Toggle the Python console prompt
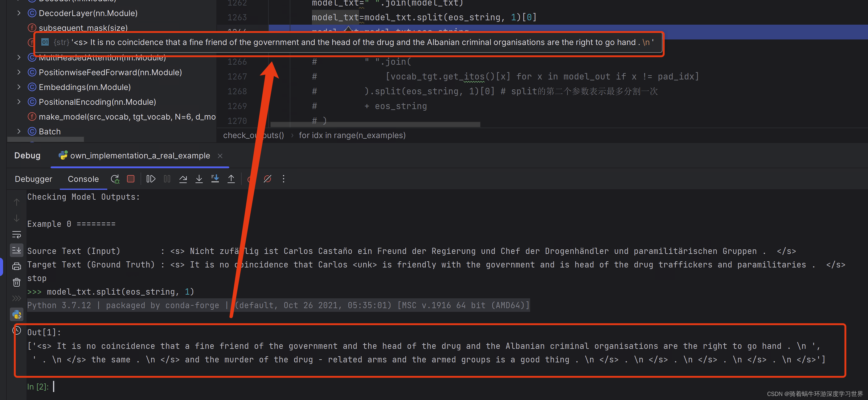The width and height of the screenshot is (868, 400). click(17, 314)
